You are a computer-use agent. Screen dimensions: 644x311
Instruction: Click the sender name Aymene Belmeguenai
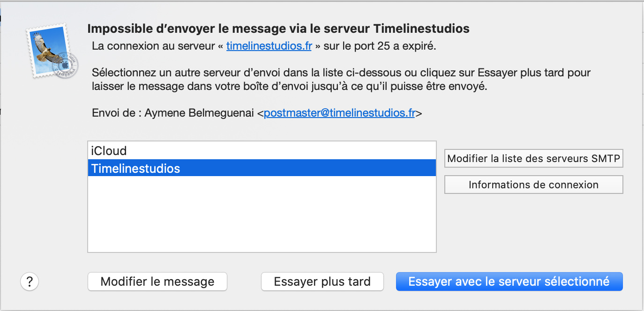click(x=200, y=113)
